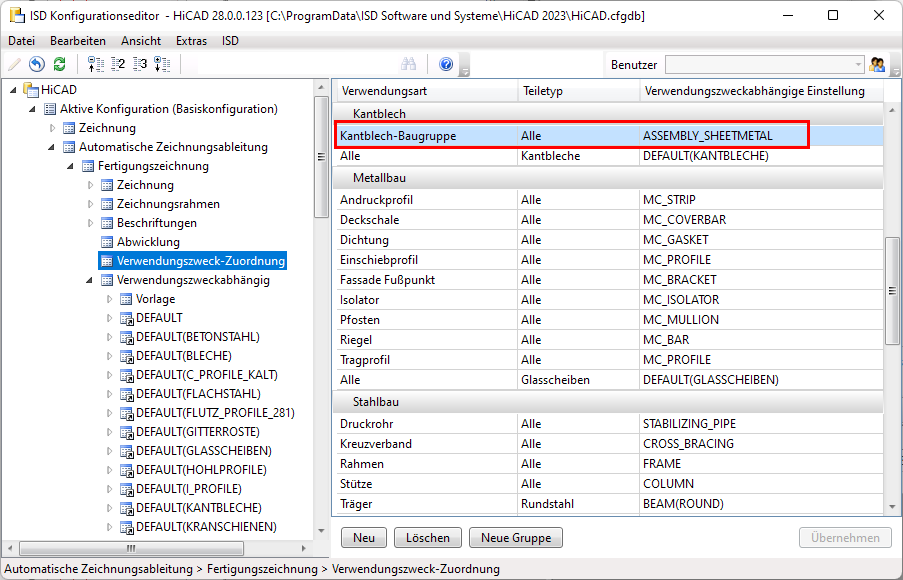The image size is (903, 580).
Task: Open help with the question mark icon
Action: 446,65
